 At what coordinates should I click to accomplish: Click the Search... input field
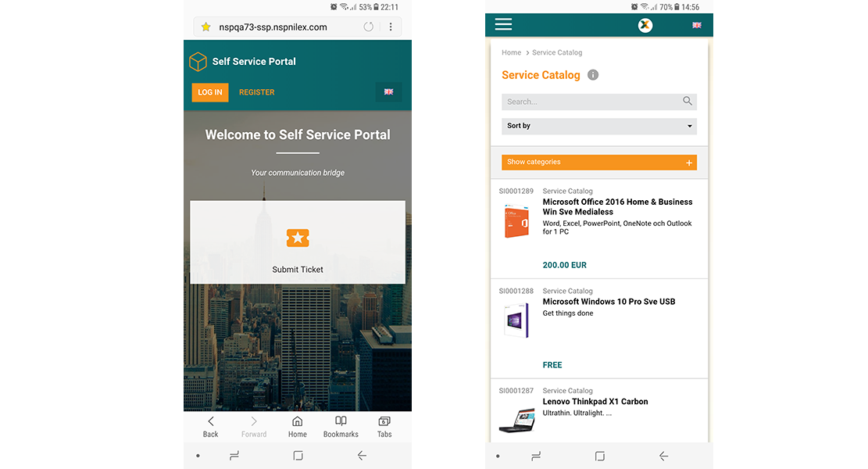(x=599, y=102)
